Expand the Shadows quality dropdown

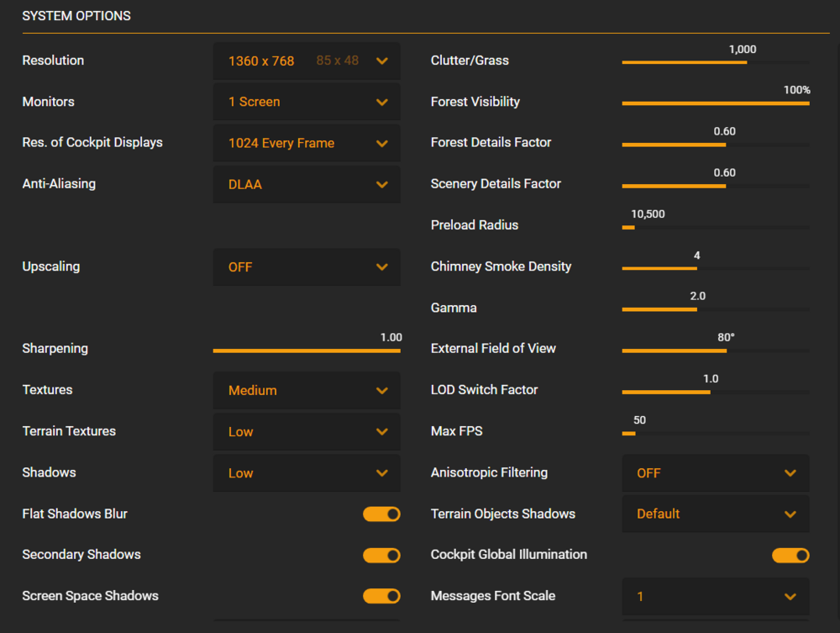307,473
